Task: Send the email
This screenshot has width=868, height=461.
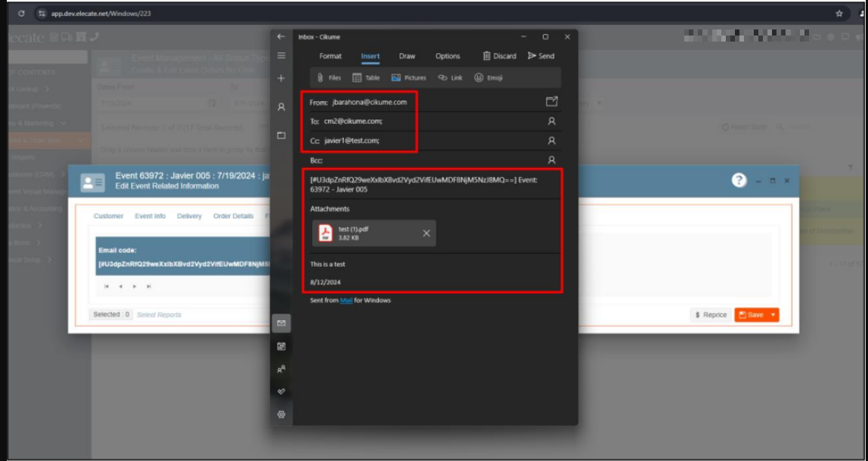Action: [x=541, y=56]
